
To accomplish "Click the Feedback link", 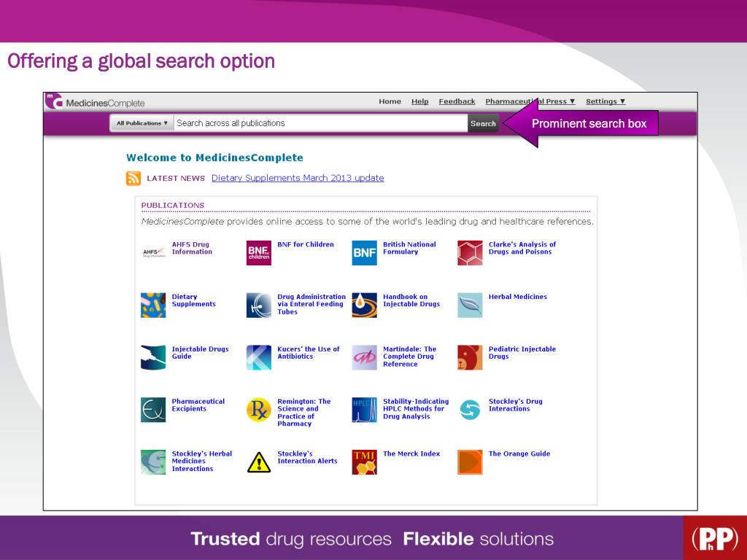I will click(x=457, y=101).
